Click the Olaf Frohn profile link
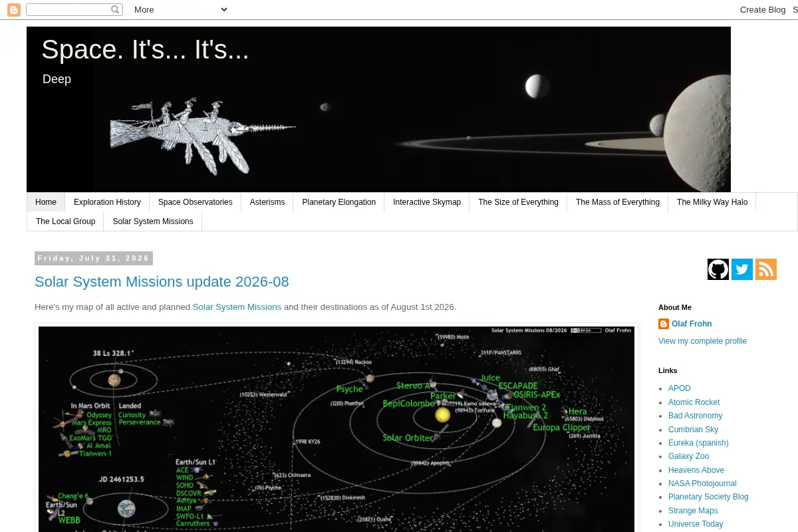Screen dimensions: 798x532 coord(692,324)
